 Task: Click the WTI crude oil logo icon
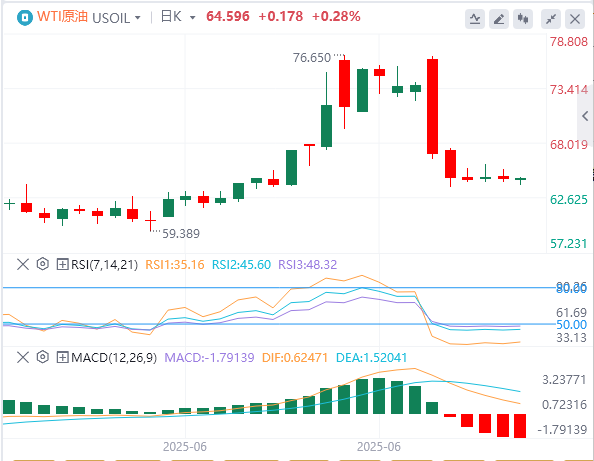click(x=25, y=17)
